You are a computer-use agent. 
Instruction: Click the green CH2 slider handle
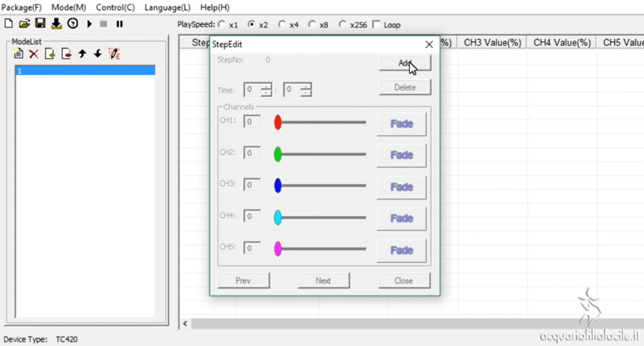(x=278, y=154)
